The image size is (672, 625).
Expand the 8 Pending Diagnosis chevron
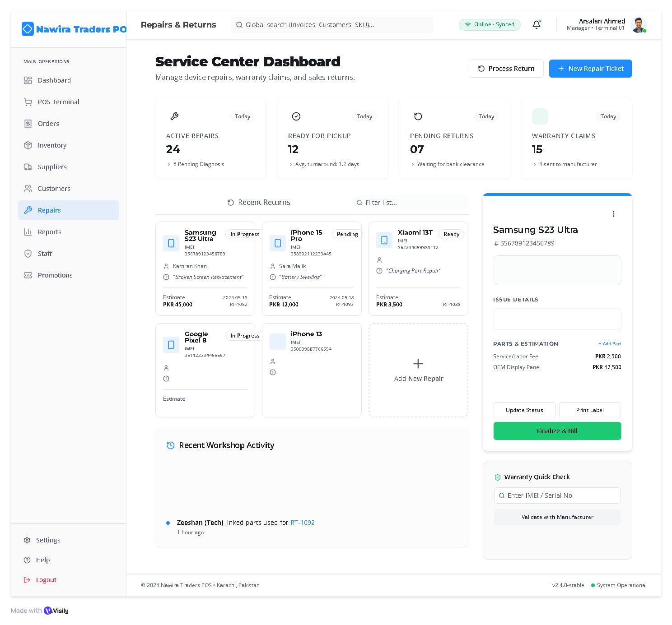[169, 164]
